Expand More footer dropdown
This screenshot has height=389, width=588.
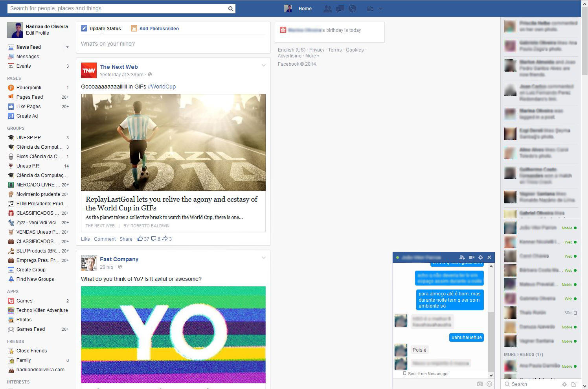click(x=312, y=56)
